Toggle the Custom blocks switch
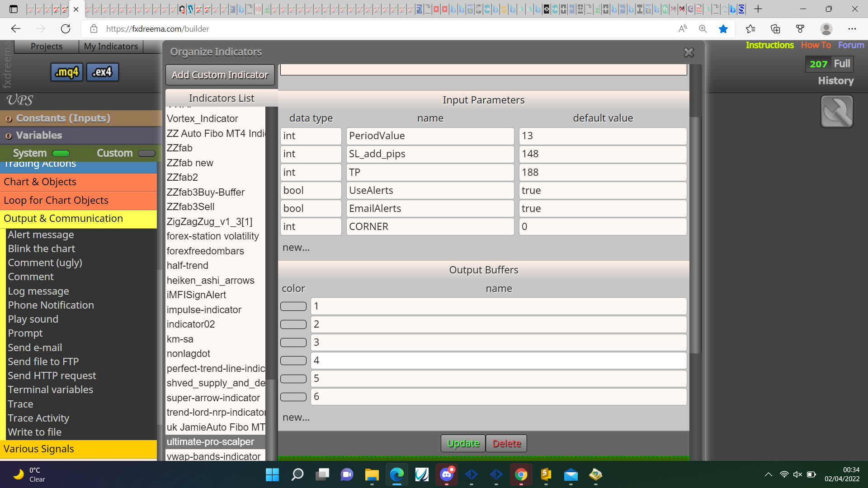 (x=146, y=153)
